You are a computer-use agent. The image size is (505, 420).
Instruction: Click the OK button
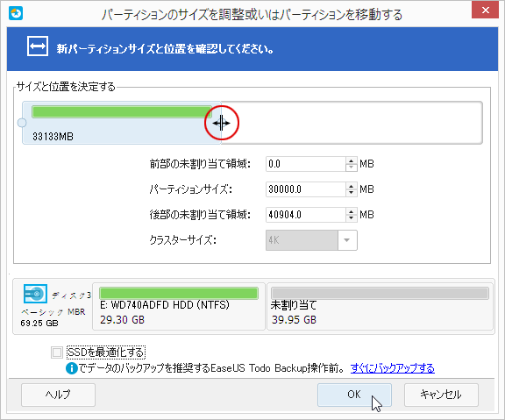pyautogui.click(x=354, y=395)
